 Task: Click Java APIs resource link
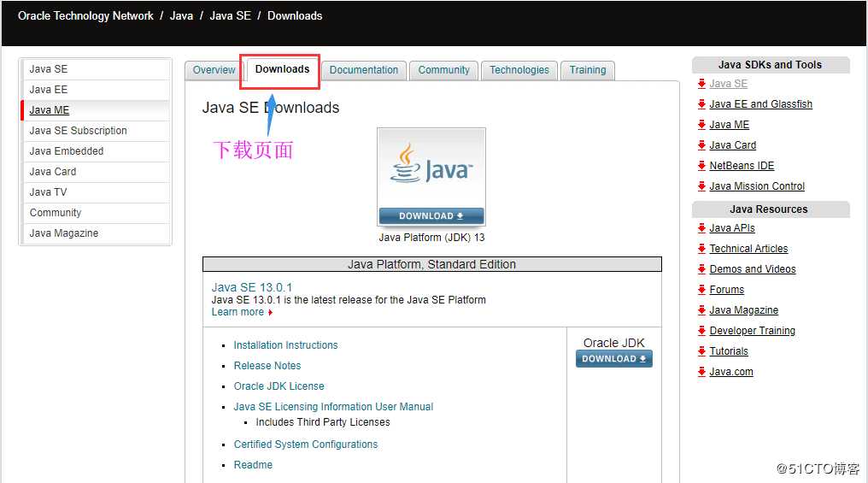point(732,227)
